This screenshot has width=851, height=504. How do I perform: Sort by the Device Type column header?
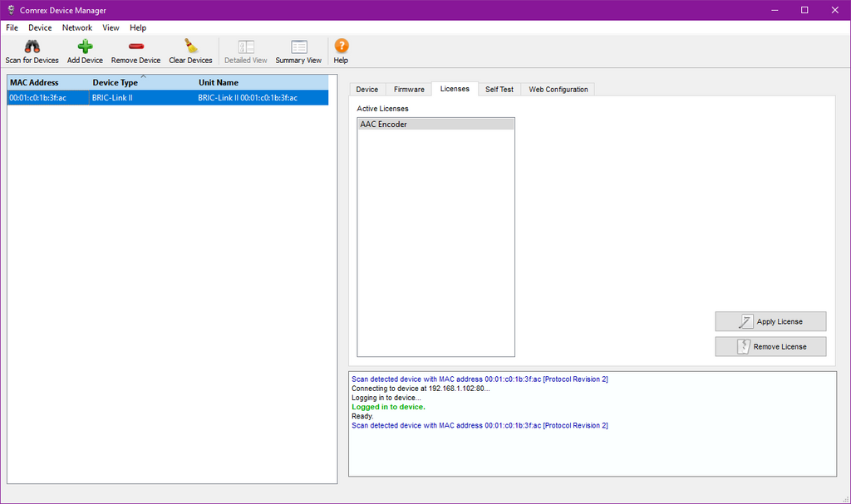143,82
